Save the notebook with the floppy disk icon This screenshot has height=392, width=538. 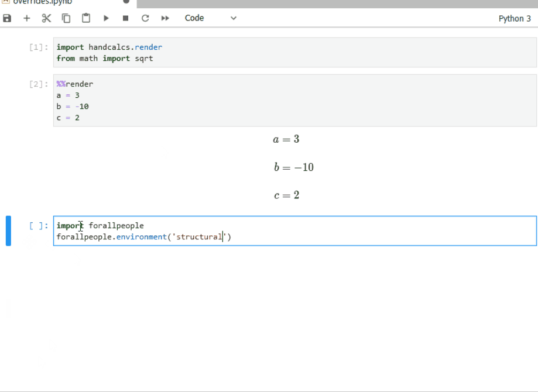click(7, 18)
